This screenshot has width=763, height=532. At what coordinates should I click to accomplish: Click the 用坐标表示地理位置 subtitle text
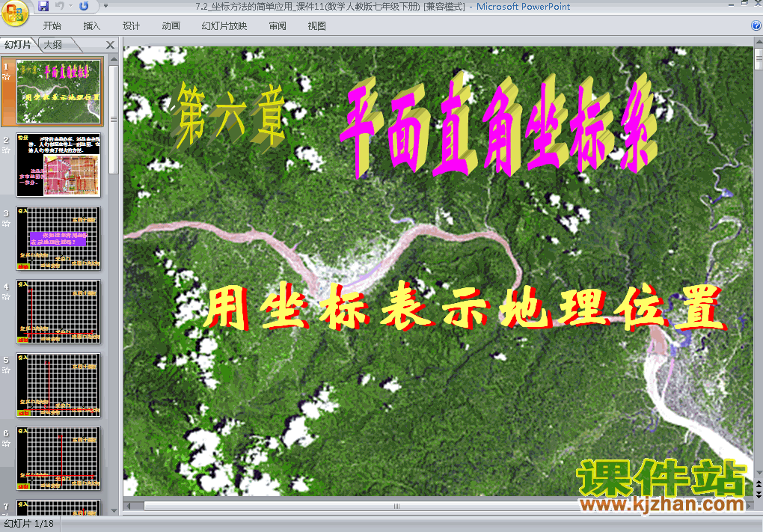pos(465,308)
